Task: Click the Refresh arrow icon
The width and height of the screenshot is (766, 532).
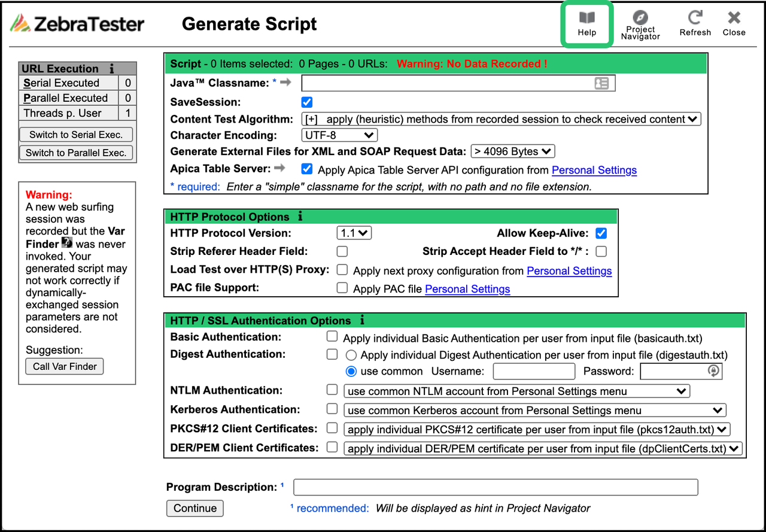Action: point(695,17)
